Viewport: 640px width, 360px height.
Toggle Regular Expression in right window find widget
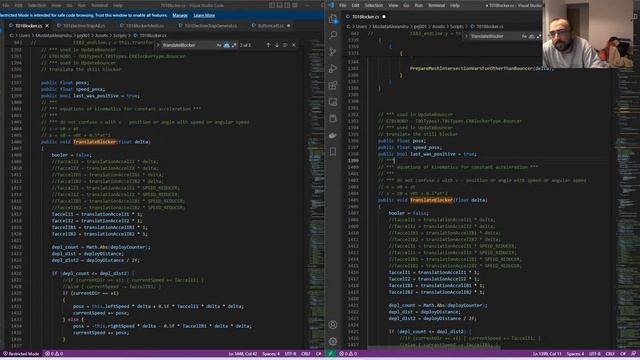pos(539,36)
